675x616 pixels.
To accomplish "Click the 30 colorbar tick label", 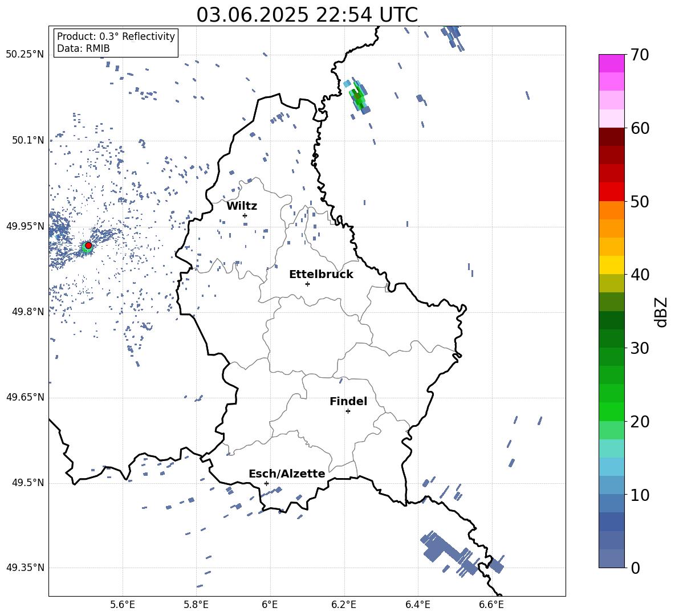I will 640,348.
